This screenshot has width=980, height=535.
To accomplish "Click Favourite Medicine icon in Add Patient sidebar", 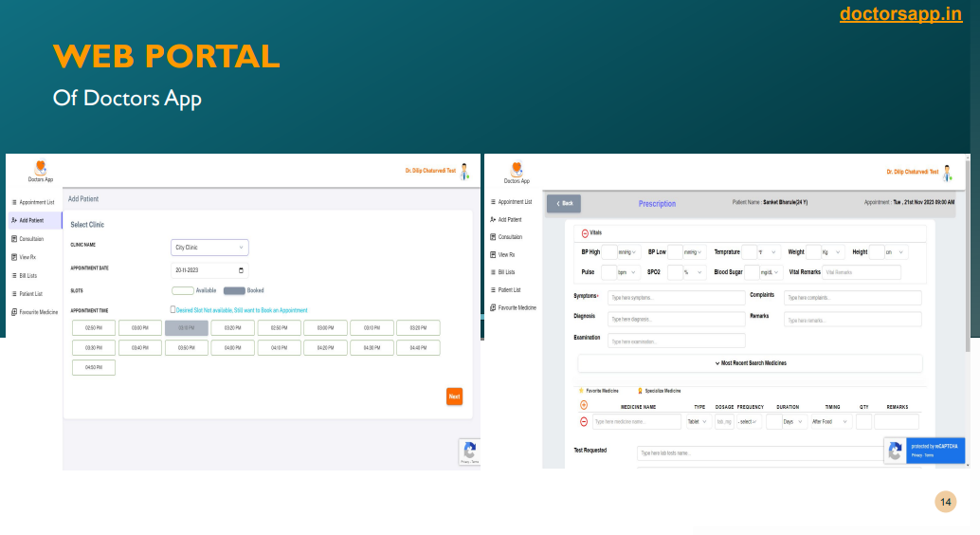I will [14, 312].
